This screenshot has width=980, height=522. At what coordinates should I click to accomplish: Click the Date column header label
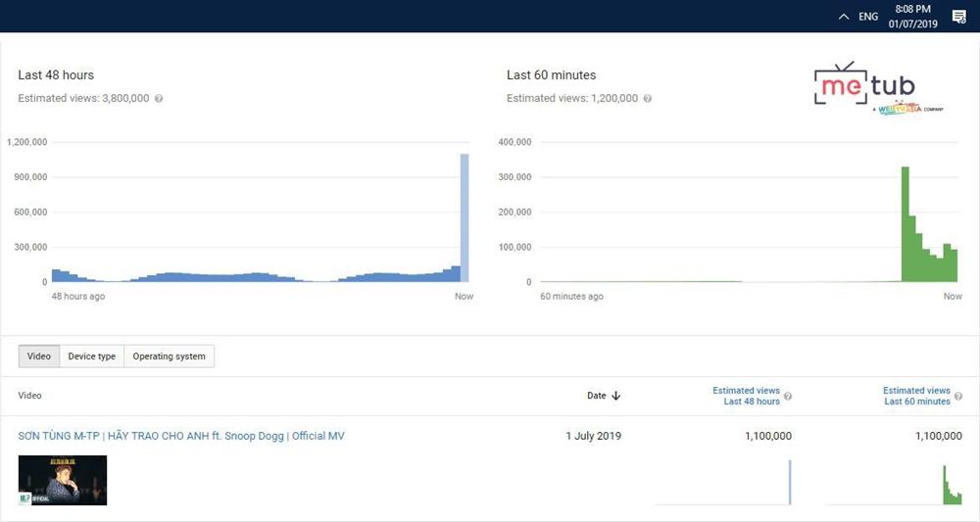[x=596, y=396]
